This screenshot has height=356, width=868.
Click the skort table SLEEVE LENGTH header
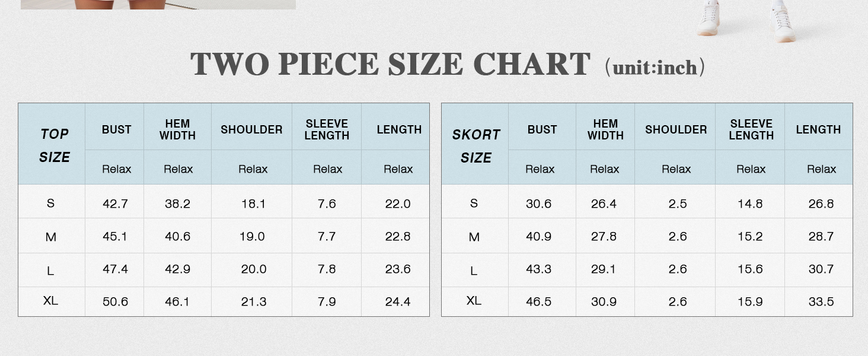(751, 129)
